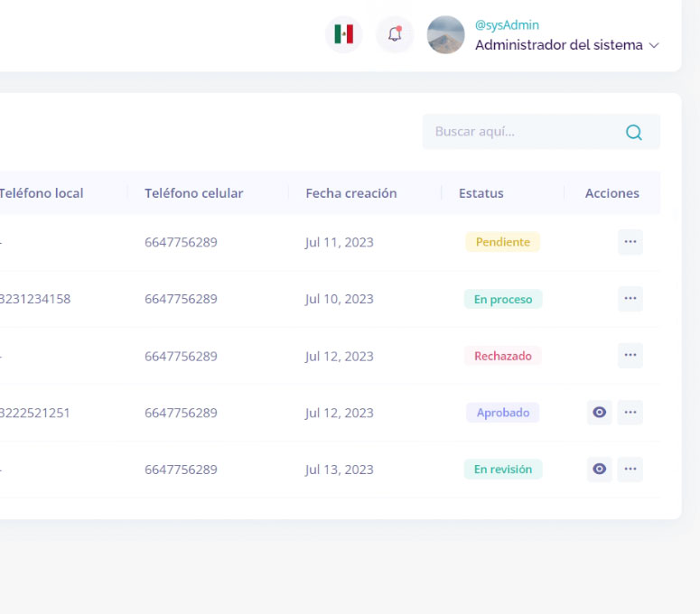View details of the En revisión row
The width and height of the screenshot is (700, 614).
pyautogui.click(x=600, y=470)
